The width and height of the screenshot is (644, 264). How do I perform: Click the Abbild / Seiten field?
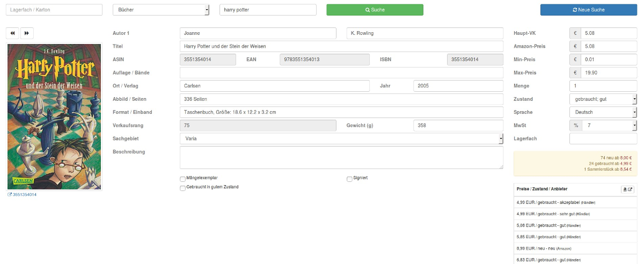341,99
